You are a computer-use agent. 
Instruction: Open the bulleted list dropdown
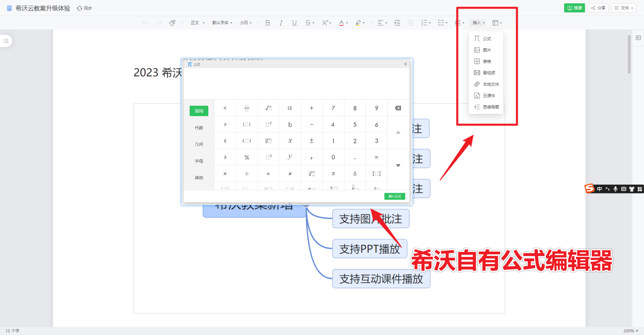[443, 23]
